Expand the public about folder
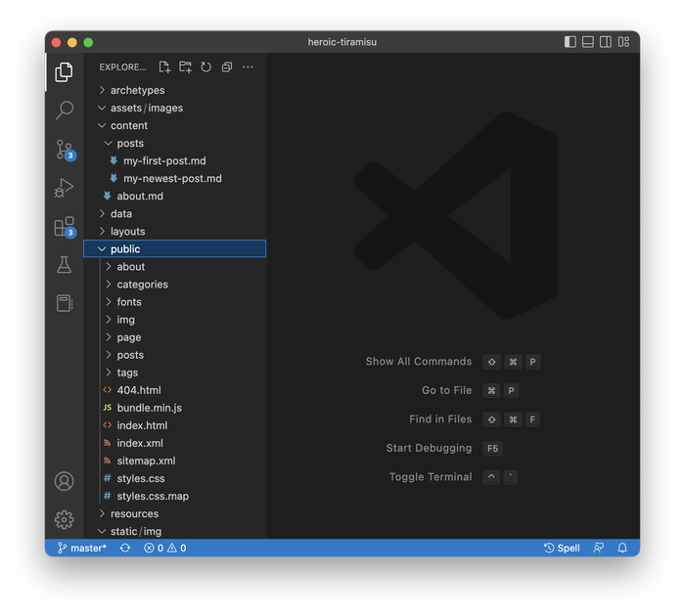The height and width of the screenshot is (616, 685). tap(175, 267)
